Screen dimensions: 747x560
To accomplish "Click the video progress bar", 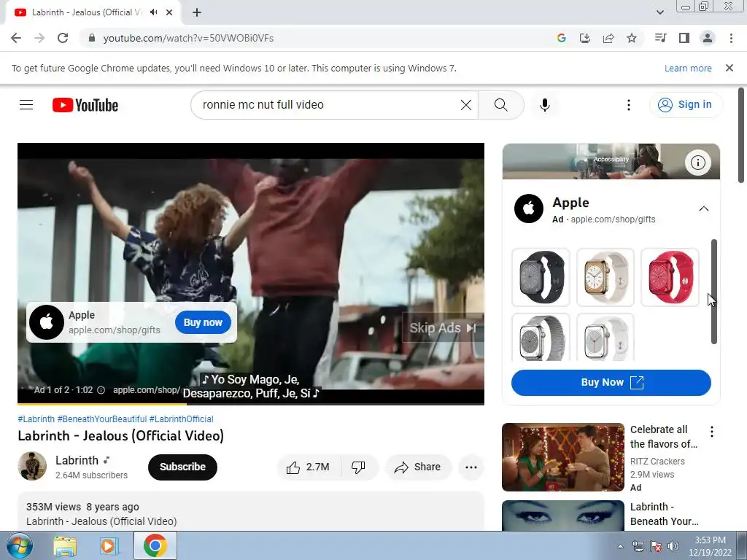I will click(x=251, y=404).
